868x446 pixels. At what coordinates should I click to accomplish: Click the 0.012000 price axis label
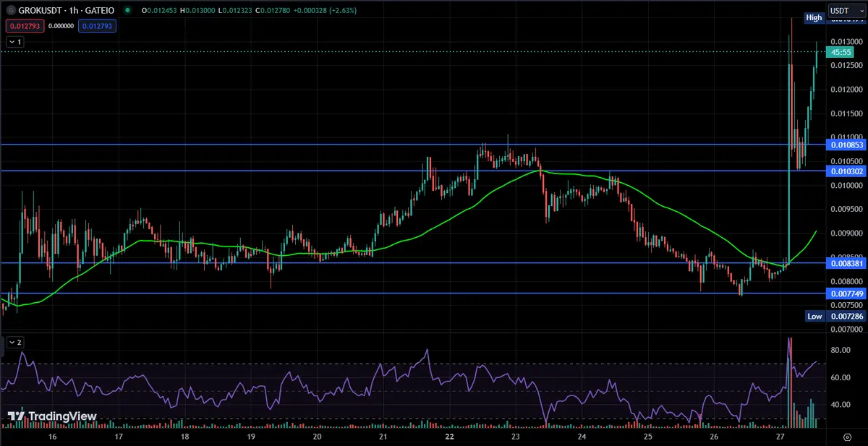[847, 90]
